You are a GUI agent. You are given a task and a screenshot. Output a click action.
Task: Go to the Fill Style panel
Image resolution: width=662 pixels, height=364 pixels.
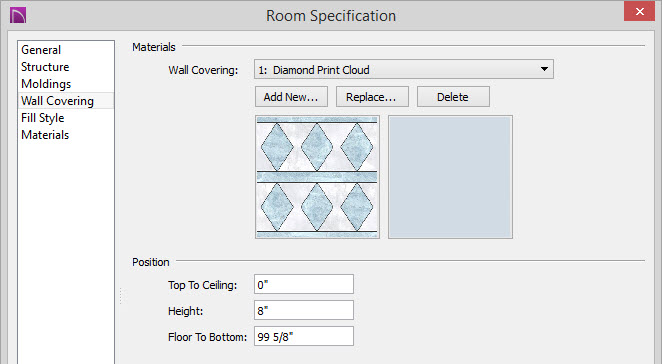point(43,118)
